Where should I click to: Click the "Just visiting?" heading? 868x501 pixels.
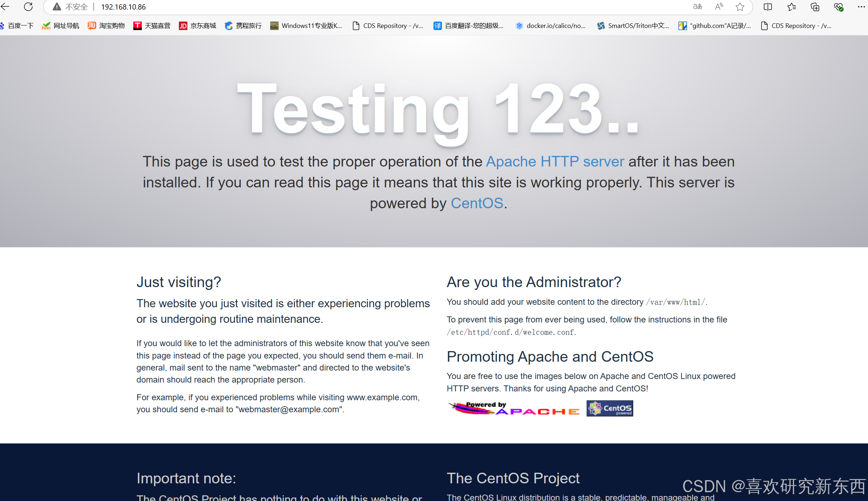point(179,282)
